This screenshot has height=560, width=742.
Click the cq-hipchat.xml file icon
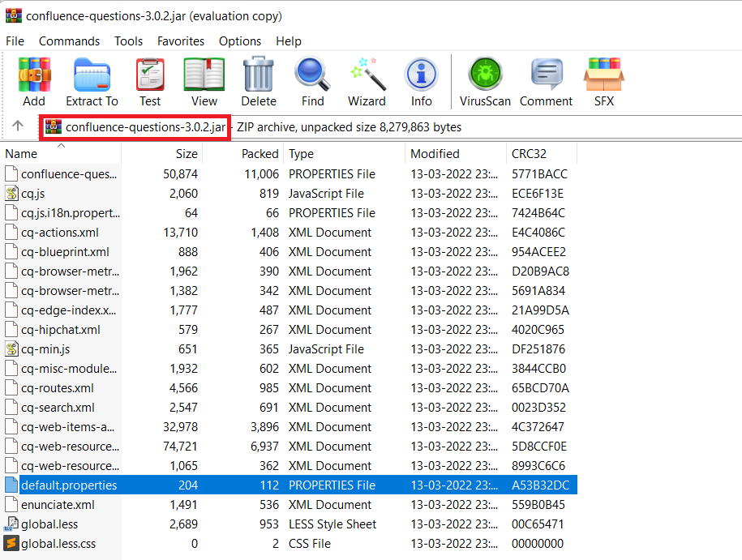coord(11,329)
